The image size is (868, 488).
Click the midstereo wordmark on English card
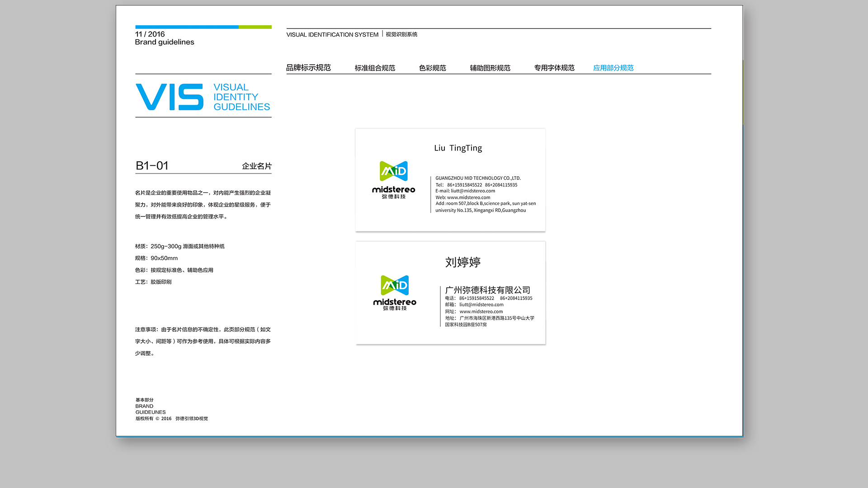pyautogui.click(x=394, y=189)
